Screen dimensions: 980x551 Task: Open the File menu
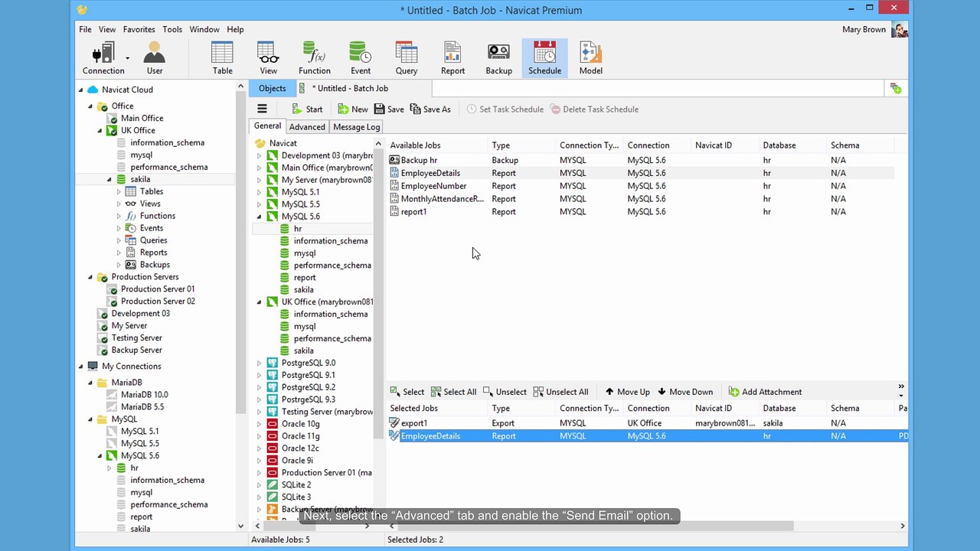click(x=85, y=30)
